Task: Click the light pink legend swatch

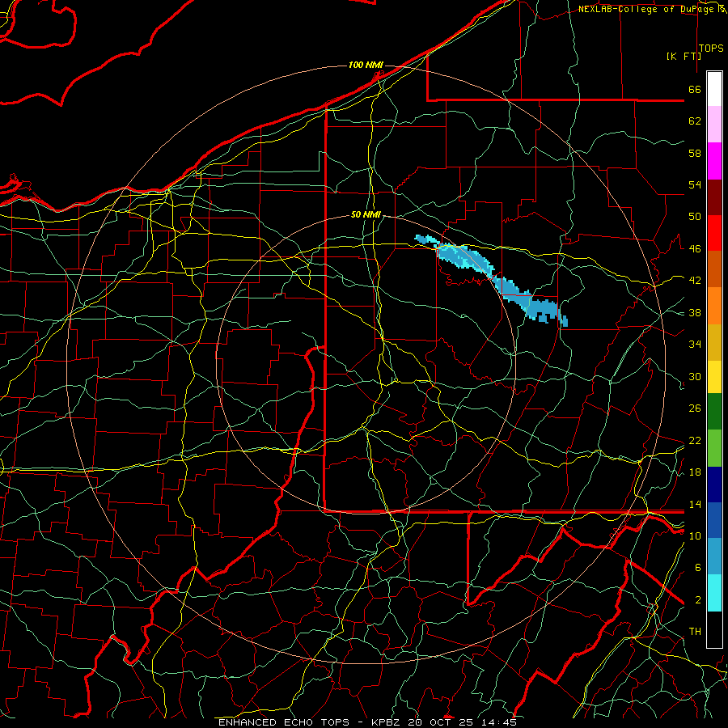Action: (x=714, y=125)
